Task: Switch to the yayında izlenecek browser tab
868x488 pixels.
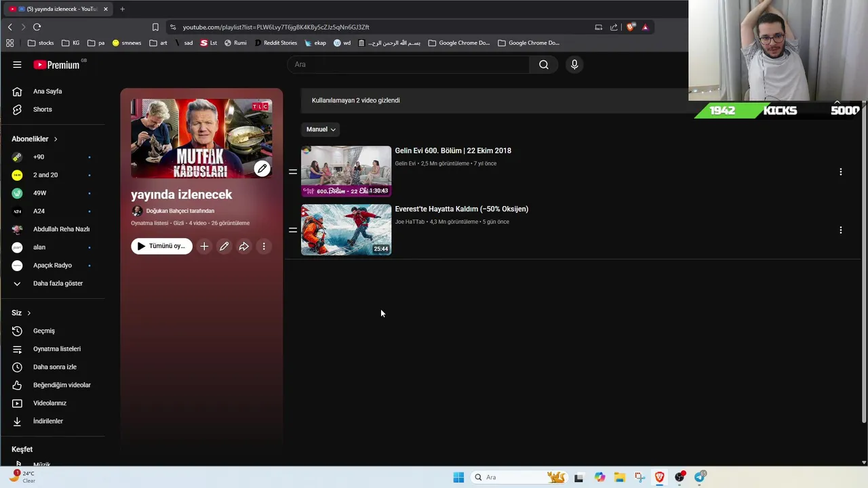Action: coord(58,9)
